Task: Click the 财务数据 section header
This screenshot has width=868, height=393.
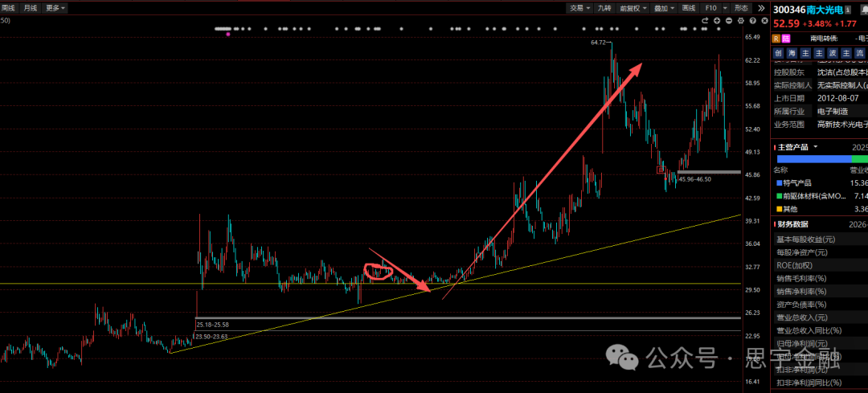Action: coord(792,224)
